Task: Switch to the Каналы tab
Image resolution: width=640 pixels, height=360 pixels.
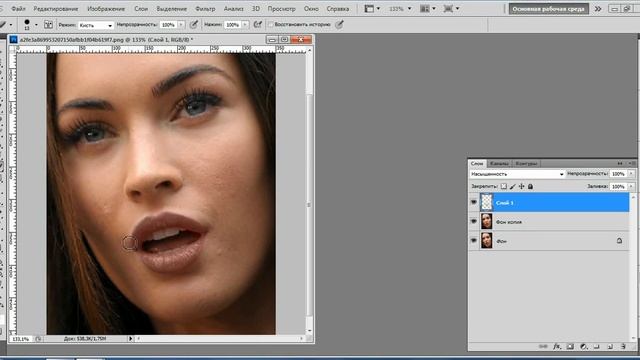Action: point(499,163)
